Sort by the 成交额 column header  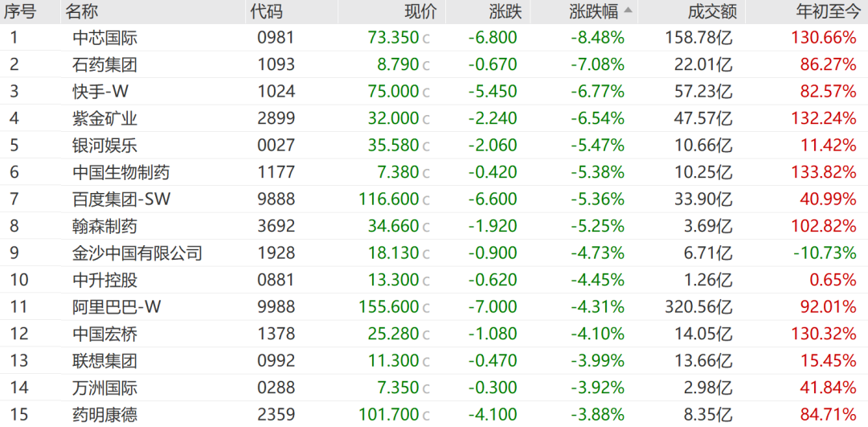711,11
